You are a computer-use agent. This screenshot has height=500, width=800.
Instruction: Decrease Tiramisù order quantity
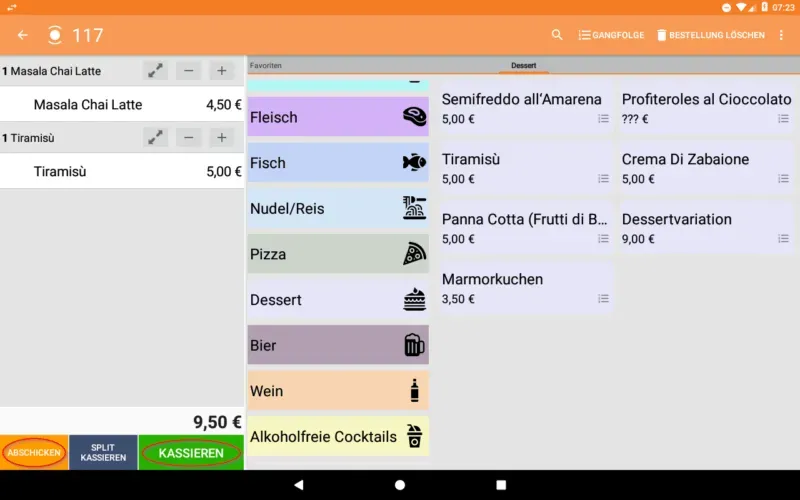pyautogui.click(x=188, y=137)
